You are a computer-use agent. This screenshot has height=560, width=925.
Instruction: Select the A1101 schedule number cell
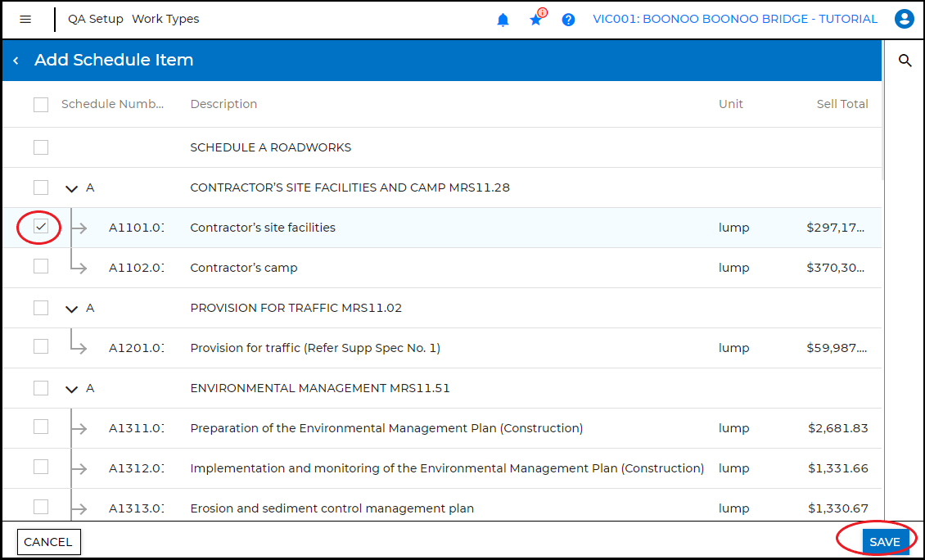[136, 227]
